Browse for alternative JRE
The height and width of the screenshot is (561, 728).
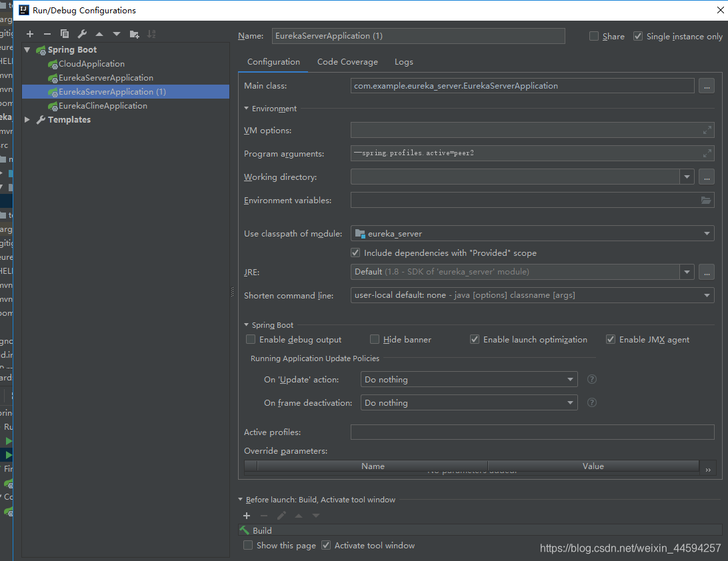tap(706, 273)
